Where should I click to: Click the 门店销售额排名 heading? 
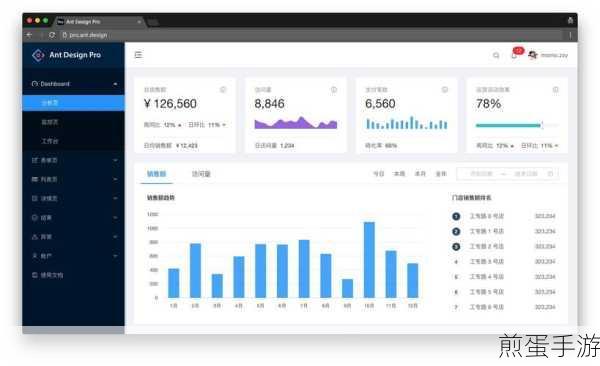click(x=471, y=198)
